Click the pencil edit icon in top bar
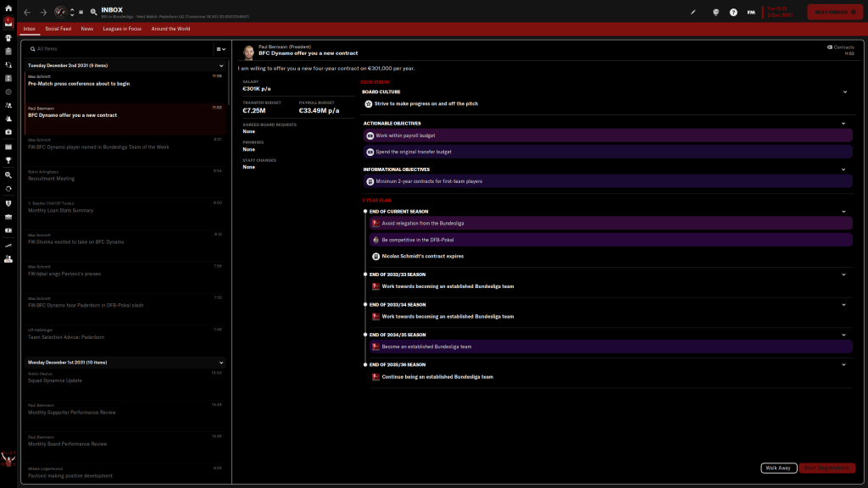The height and width of the screenshot is (488, 868). click(x=693, y=12)
